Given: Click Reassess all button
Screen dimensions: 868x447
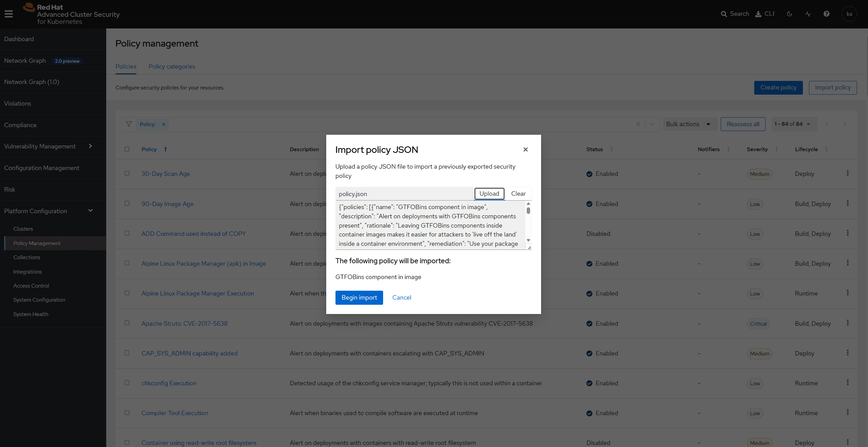Looking at the screenshot, I should click(743, 124).
